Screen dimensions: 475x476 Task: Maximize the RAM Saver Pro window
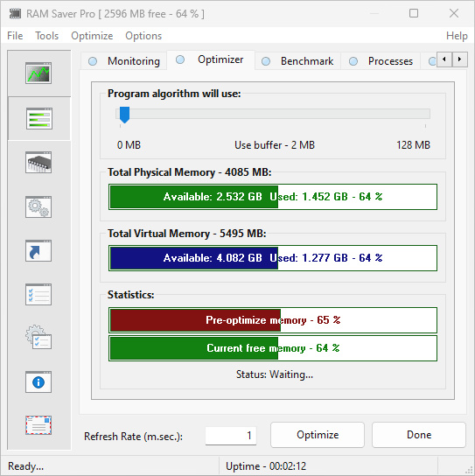tap(414, 13)
